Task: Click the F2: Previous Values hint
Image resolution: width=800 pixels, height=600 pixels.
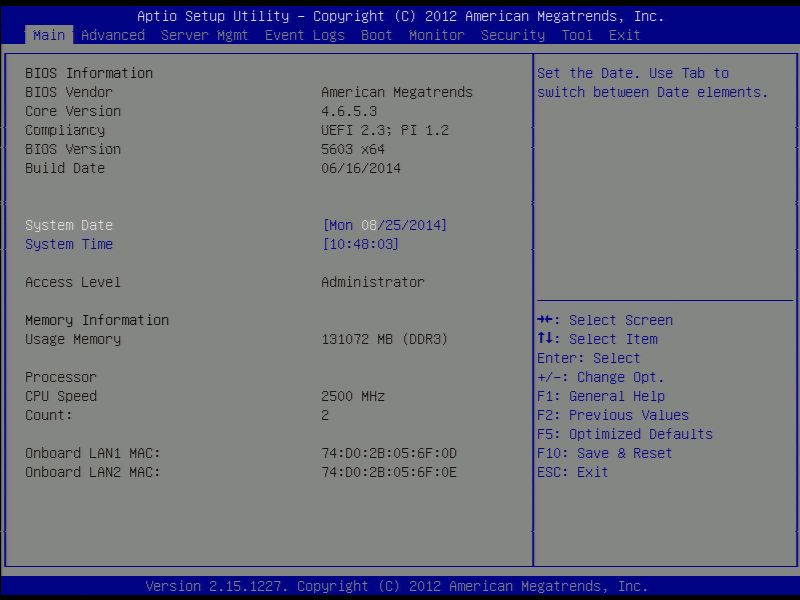Action: 613,415
